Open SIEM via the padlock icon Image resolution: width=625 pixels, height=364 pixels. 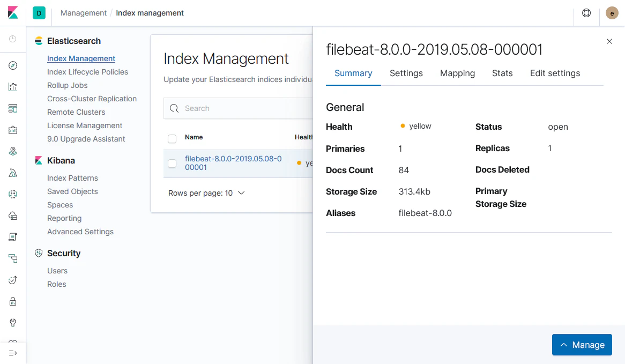pyautogui.click(x=13, y=301)
